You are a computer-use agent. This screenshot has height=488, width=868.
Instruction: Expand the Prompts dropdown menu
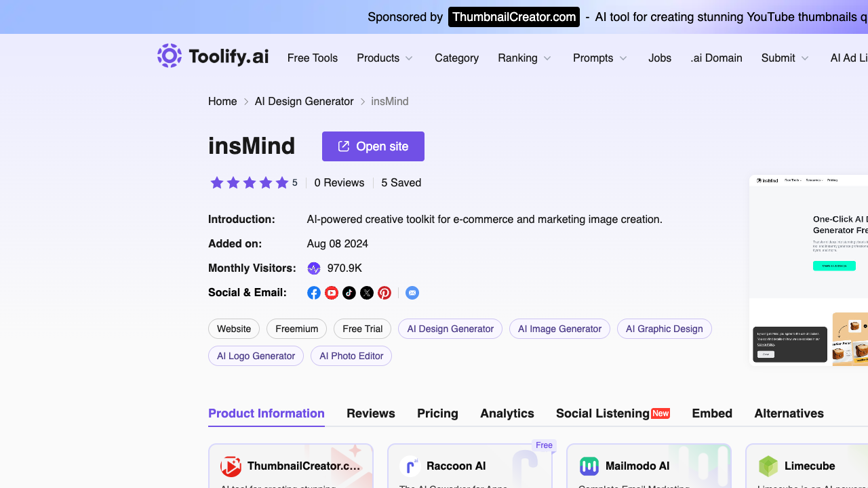coord(600,58)
